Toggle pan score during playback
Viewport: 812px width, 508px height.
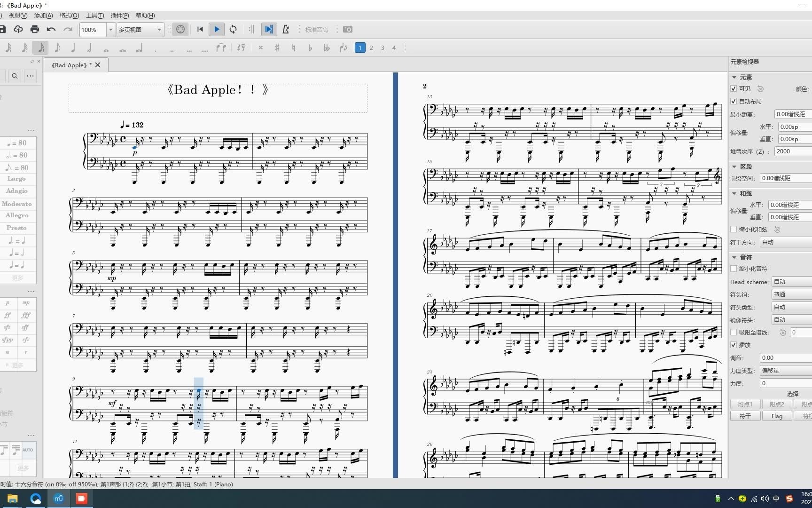pyautogui.click(x=268, y=29)
